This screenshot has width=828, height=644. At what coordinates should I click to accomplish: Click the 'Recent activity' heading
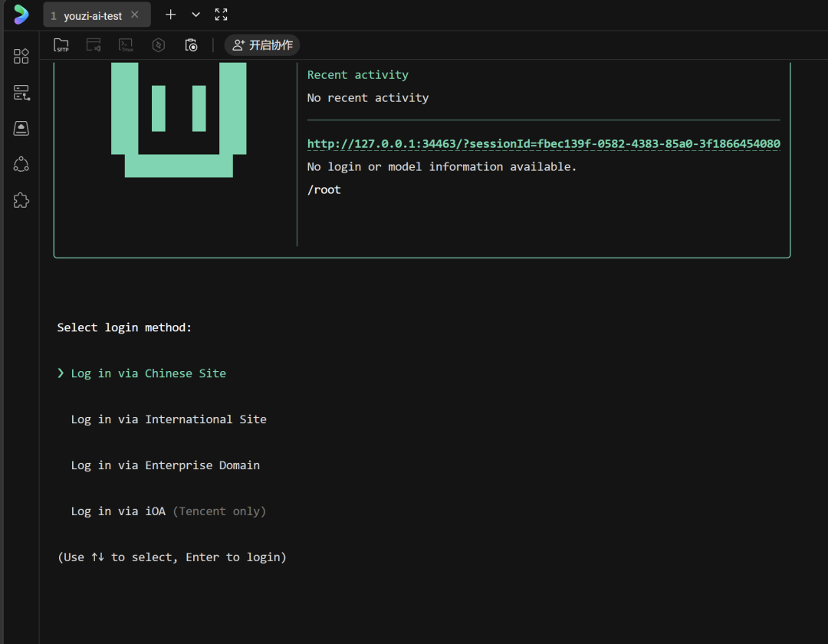click(x=357, y=75)
